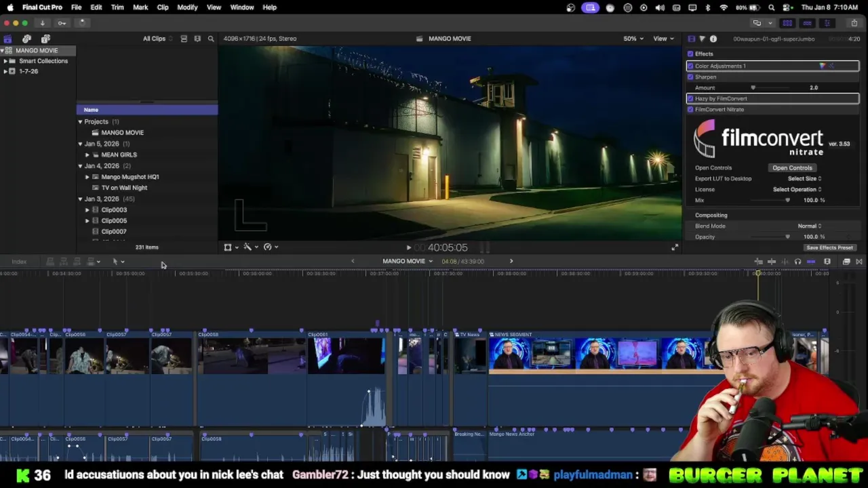Screen dimensions: 868x488
Task: Click Open Controls button for FilmConvert
Action: tap(792, 167)
